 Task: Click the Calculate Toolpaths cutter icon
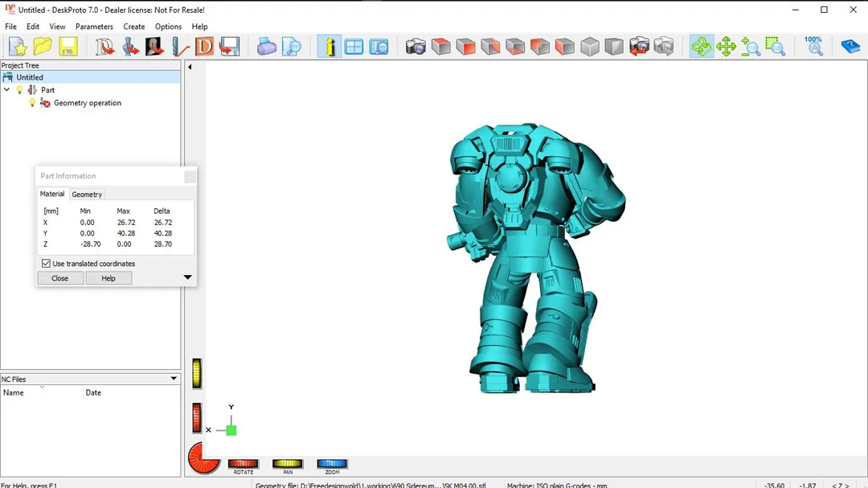click(x=180, y=47)
